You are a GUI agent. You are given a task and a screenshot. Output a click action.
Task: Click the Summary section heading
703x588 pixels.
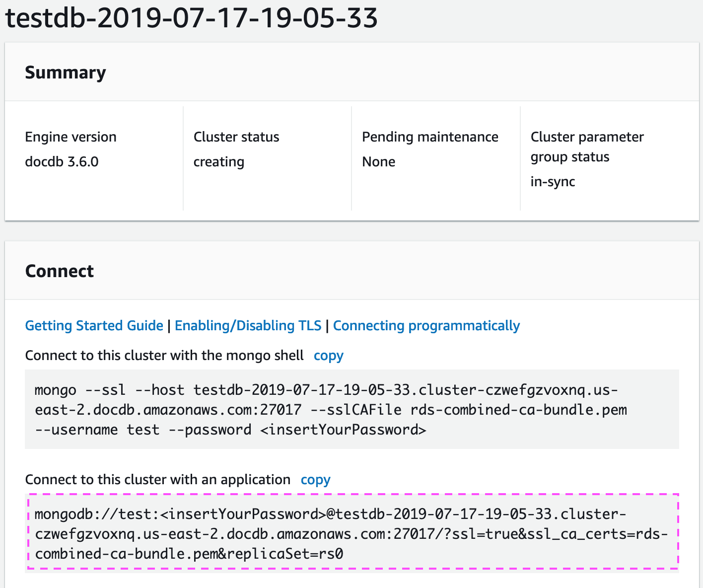66,73
